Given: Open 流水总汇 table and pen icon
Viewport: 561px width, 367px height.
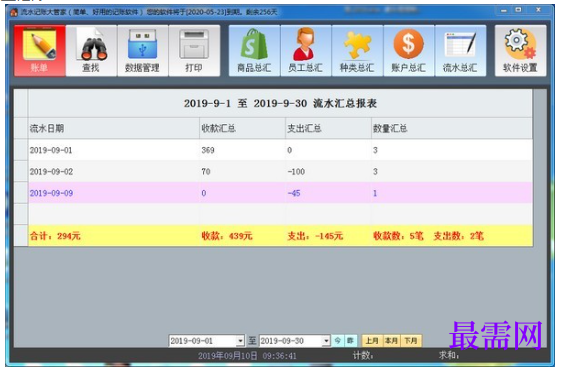Looking at the screenshot, I should pyautogui.click(x=460, y=50).
